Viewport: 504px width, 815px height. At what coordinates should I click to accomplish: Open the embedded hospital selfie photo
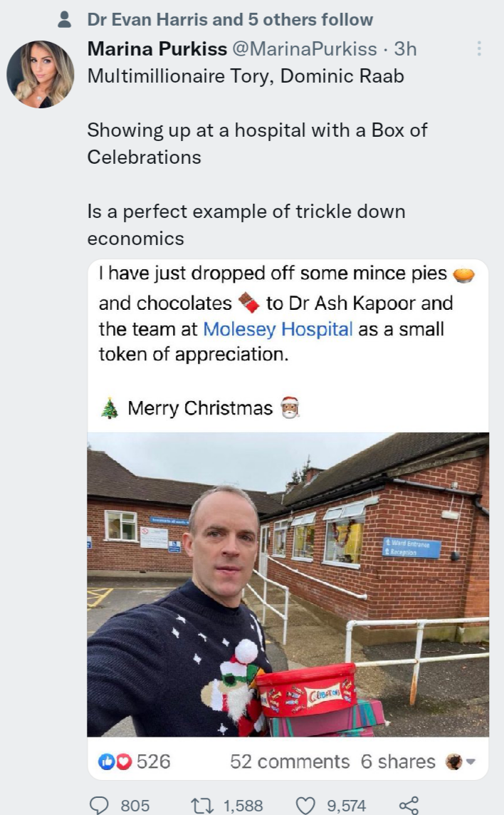click(x=288, y=584)
